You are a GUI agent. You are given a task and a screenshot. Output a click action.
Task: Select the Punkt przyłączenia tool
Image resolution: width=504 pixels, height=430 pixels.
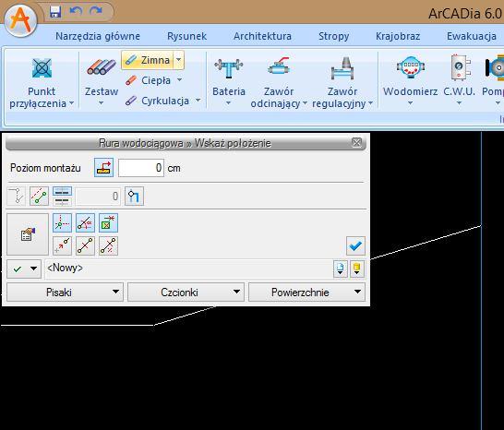(x=42, y=82)
